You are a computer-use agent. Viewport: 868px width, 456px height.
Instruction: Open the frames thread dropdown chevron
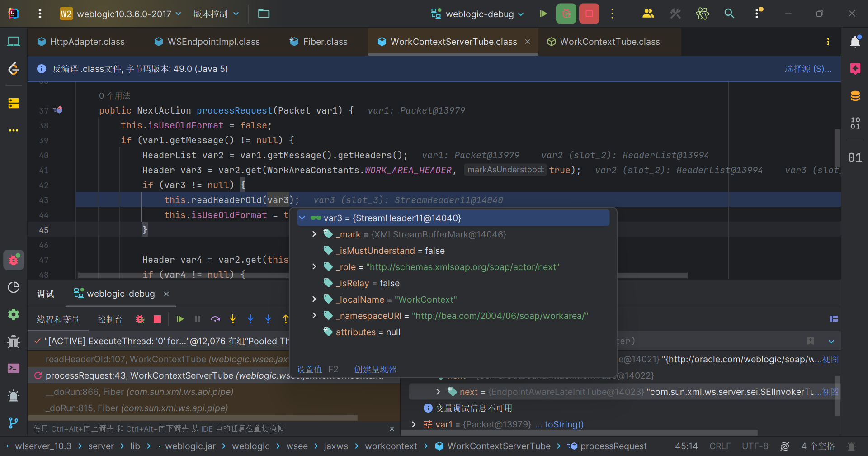(x=831, y=342)
